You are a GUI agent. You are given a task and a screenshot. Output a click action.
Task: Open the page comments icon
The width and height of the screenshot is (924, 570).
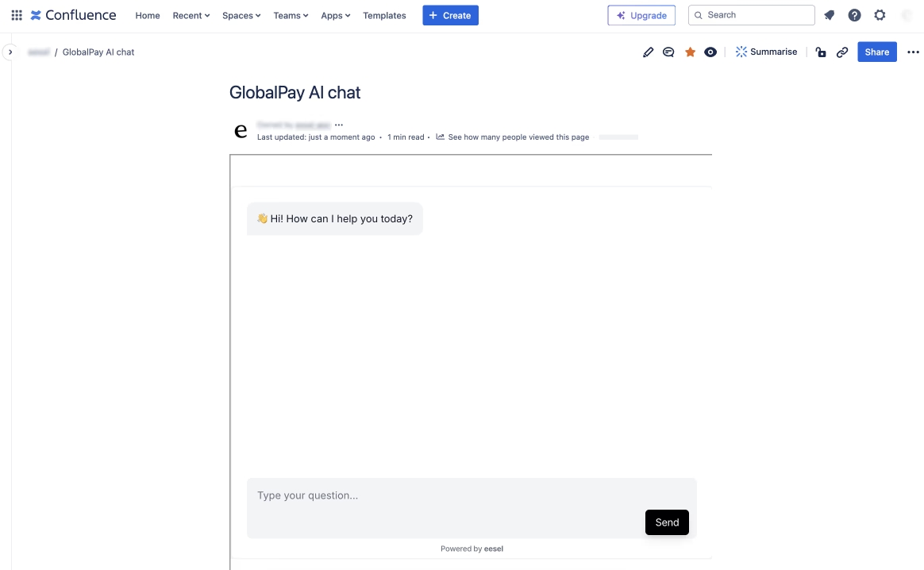click(x=669, y=52)
